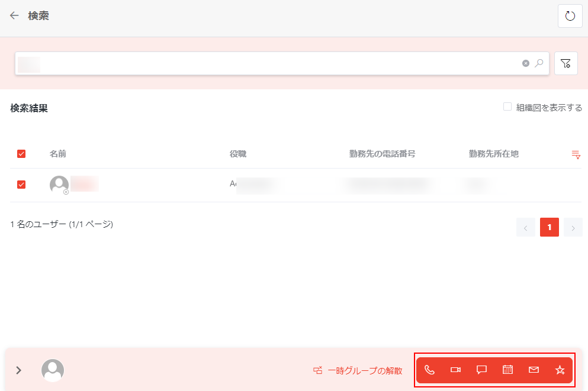Click the 勤務先所在地 column header
Image resolution: width=588 pixels, height=391 pixels.
coord(493,154)
